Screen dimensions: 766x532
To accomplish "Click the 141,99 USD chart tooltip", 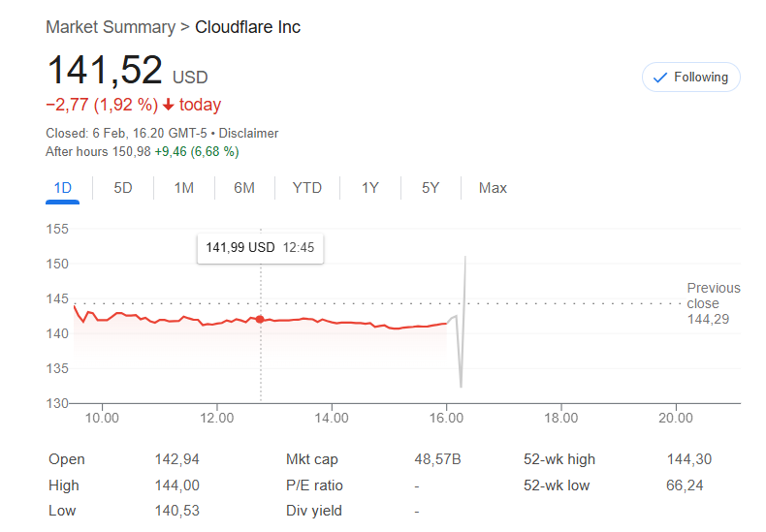I will pyautogui.click(x=260, y=247).
